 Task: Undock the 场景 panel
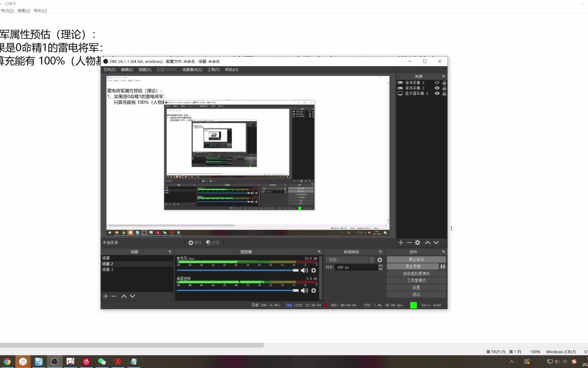pos(170,252)
